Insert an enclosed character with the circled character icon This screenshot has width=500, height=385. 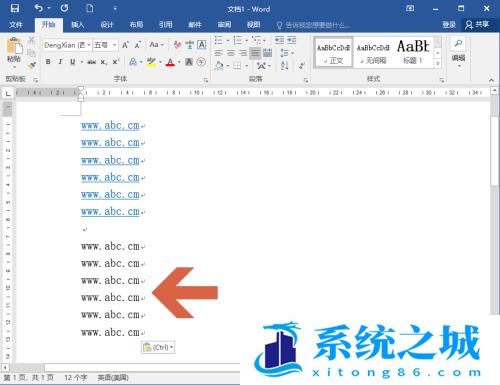[201, 62]
